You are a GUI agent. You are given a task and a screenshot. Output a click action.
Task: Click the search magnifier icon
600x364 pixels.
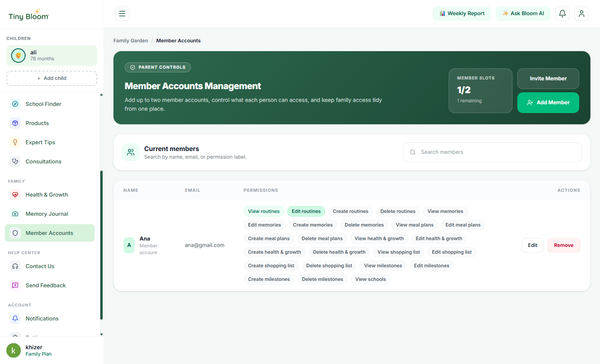pyautogui.click(x=413, y=152)
